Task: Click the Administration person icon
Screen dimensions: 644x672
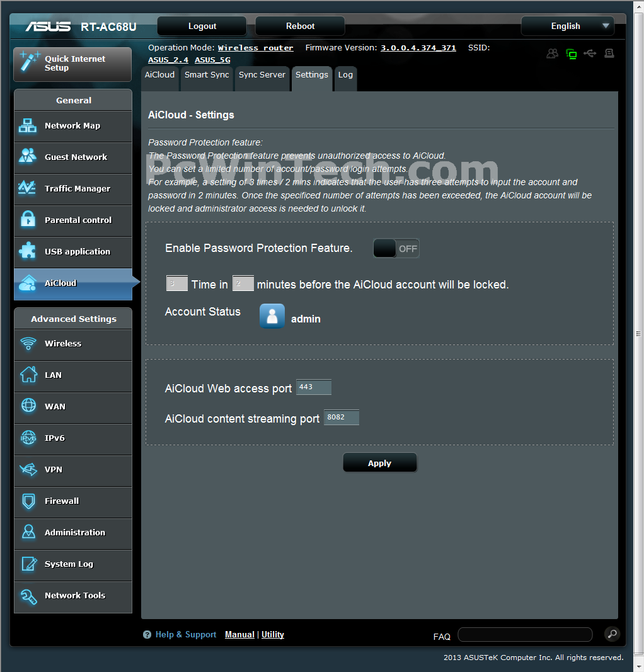Action: pyautogui.click(x=29, y=532)
